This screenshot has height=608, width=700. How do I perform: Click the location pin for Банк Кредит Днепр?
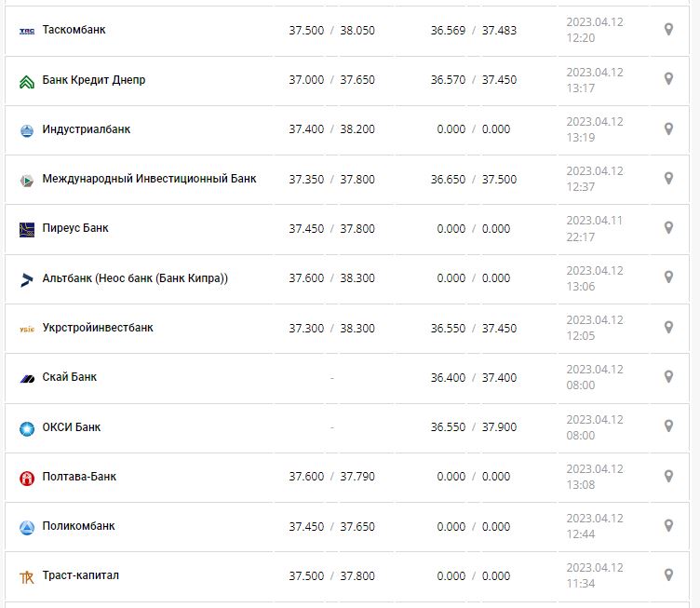[x=668, y=79]
